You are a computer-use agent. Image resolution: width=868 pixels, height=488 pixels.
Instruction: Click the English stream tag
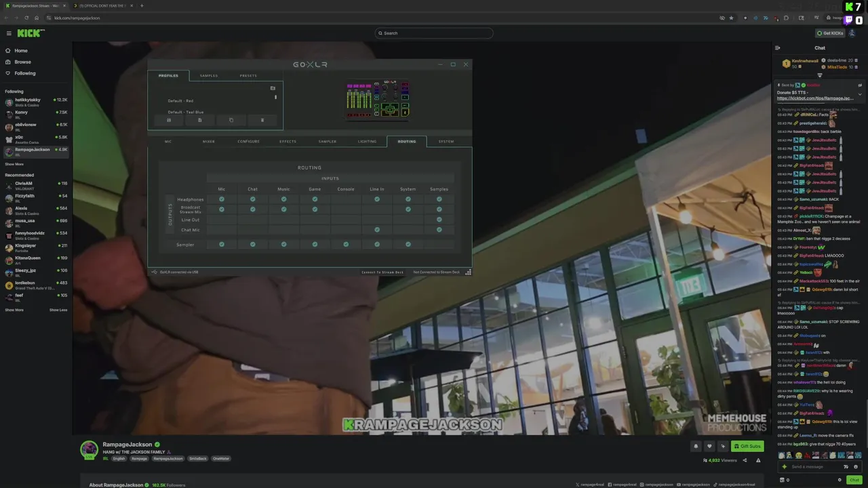(119, 459)
